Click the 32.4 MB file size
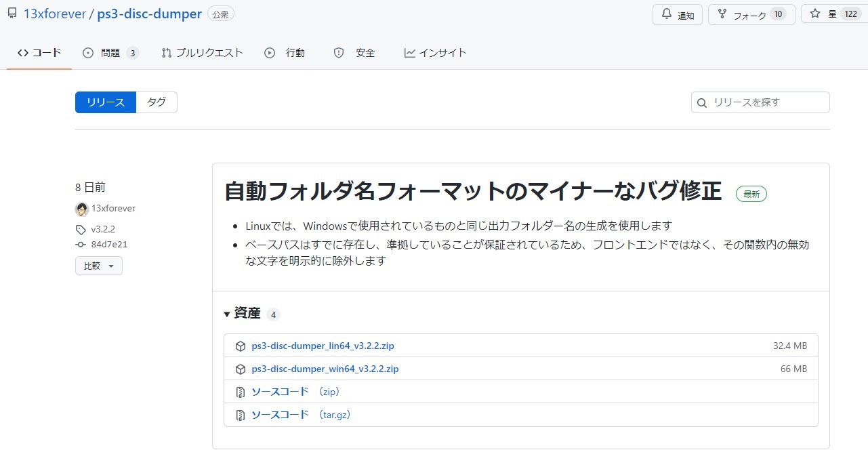The image size is (868, 471). tap(790, 346)
